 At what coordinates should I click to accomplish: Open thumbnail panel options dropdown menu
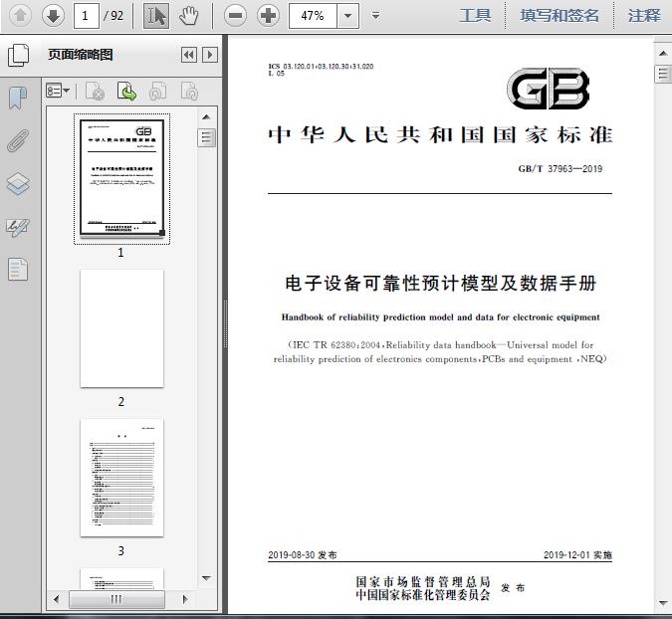(x=59, y=92)
